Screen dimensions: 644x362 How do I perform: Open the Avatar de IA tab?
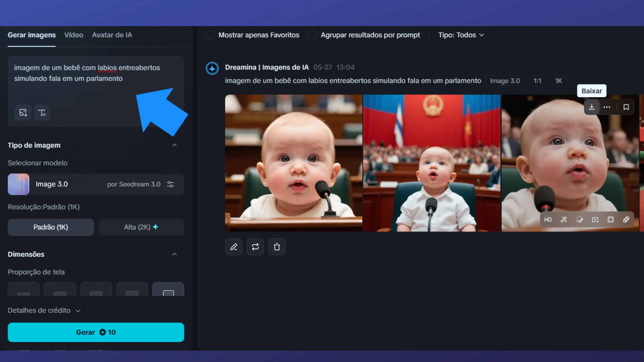coord(112,35)
